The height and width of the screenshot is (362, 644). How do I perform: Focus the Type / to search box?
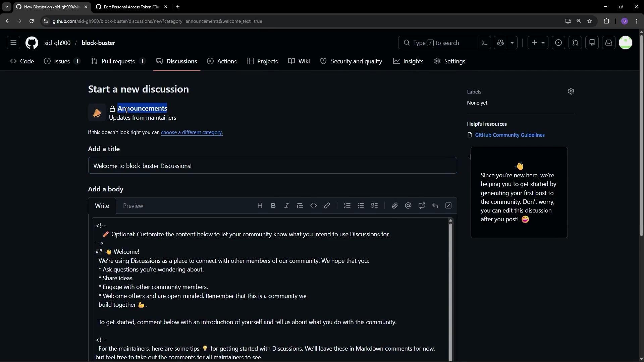click(x=438, y=43)
